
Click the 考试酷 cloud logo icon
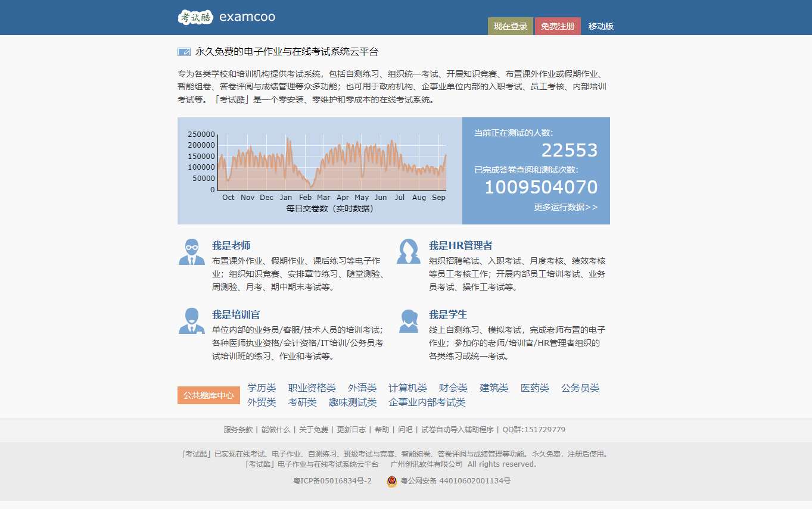point(195,17)
